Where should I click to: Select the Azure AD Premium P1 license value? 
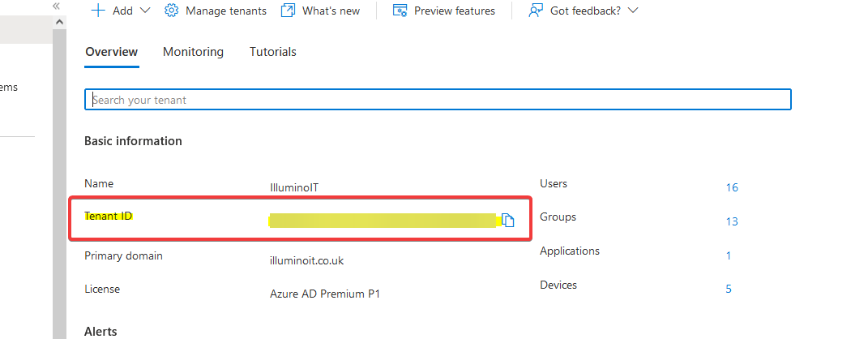(x=325, y=294)
